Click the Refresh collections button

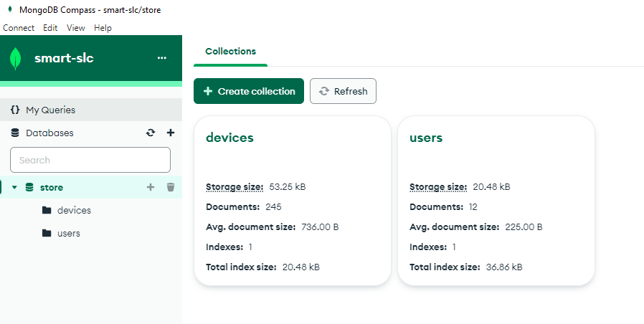click(x=343, y=91)
